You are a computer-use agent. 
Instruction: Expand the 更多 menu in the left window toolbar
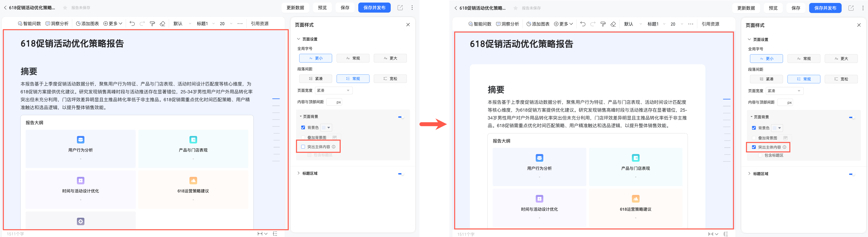click(x=113, y=24)
